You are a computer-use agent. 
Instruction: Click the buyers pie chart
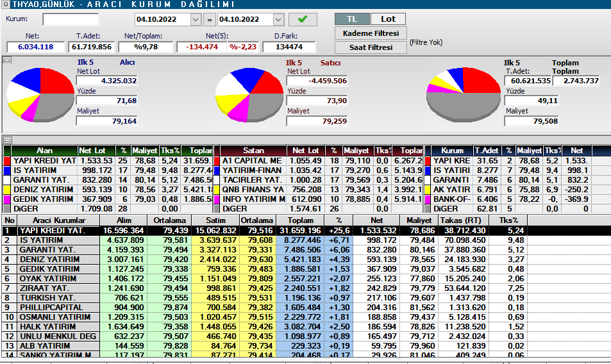point(40,95)
